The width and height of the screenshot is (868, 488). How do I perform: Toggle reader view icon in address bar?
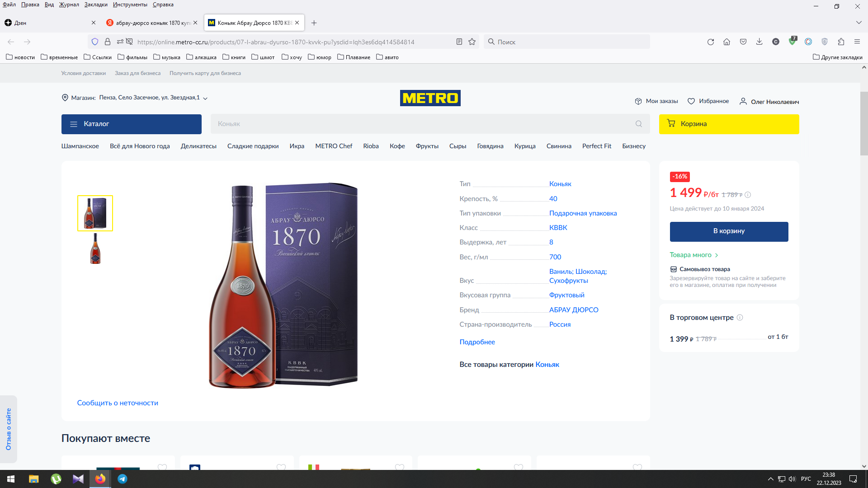click(459, 42)
